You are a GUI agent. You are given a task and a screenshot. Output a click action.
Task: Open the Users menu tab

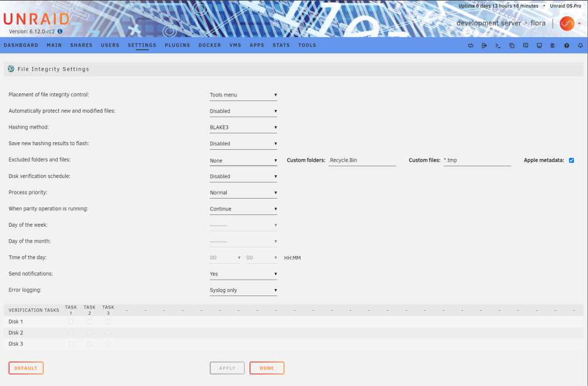[111, 45]
